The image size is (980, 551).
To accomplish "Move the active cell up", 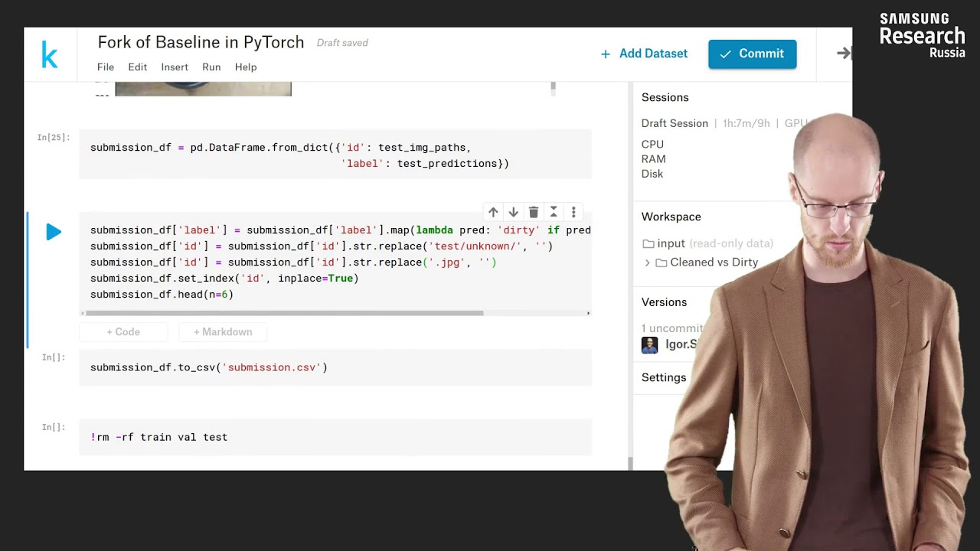I will tap(493, 212).
